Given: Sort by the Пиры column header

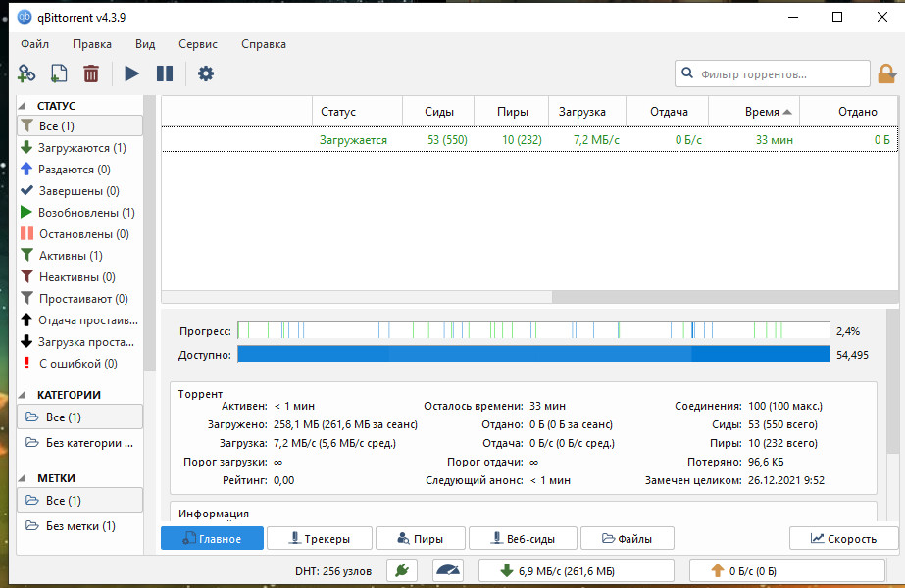Looking at the screenshot, I should tap(512, 112).
